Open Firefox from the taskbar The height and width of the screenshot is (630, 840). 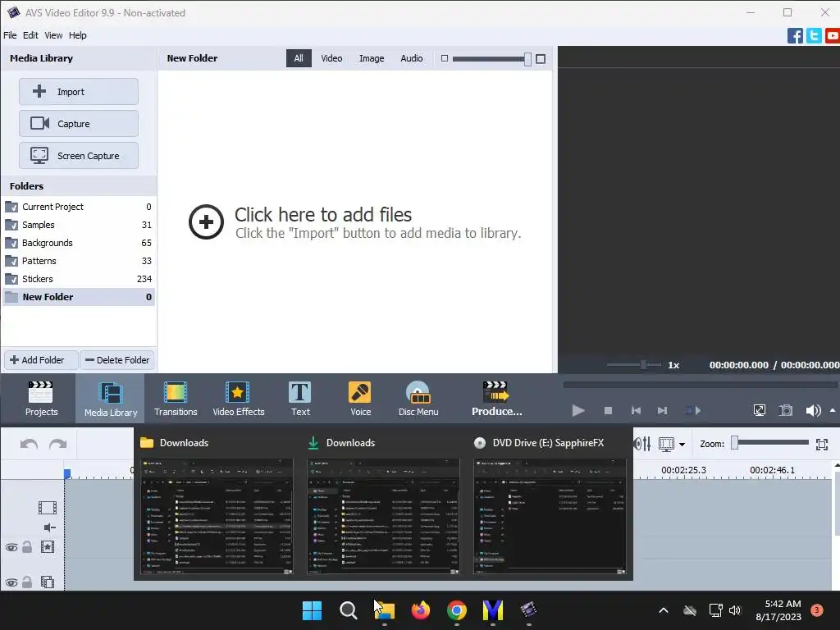pyautogui.click(x=421, y=610)
